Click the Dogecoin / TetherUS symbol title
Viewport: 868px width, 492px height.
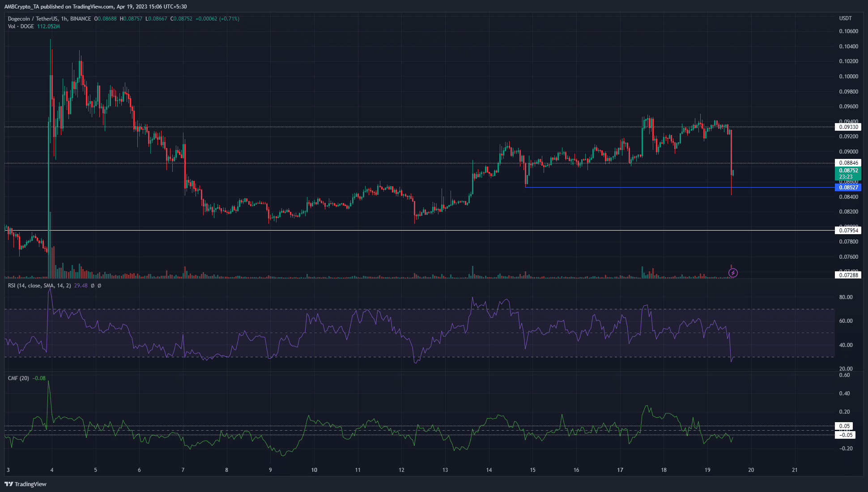[x=49, y=19]
